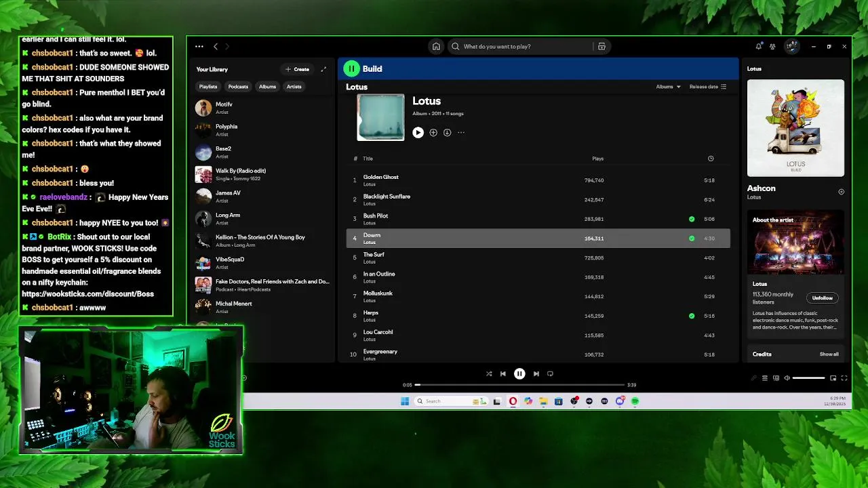Open Connect to a device
The image size is (868, 488).
(x=776, y=378)
